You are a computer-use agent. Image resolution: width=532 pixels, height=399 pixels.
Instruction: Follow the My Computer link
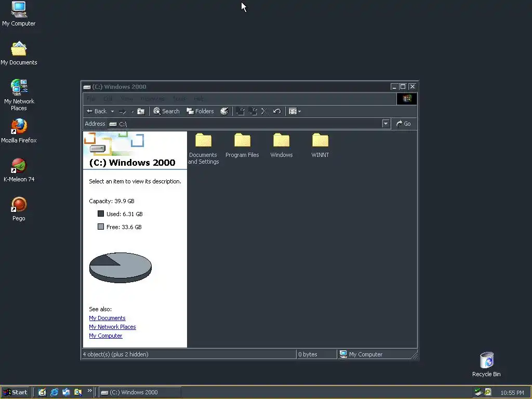tap(105, 336)
